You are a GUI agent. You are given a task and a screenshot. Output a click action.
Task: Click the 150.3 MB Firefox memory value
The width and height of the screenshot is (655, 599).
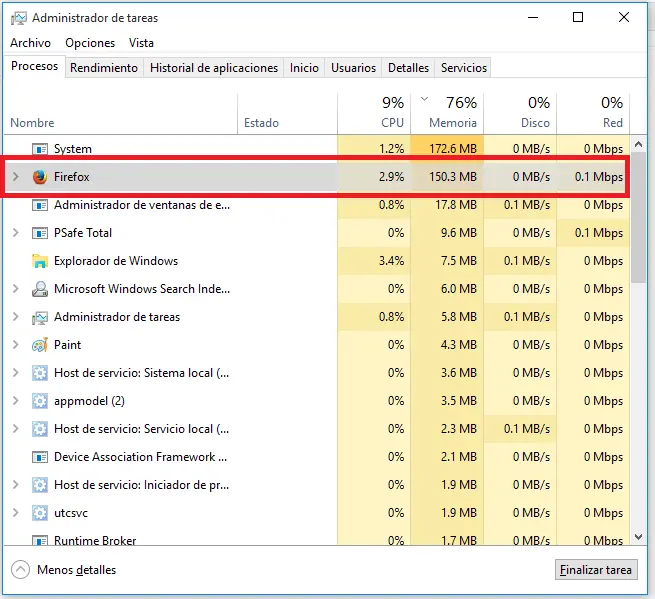(453, 177)
